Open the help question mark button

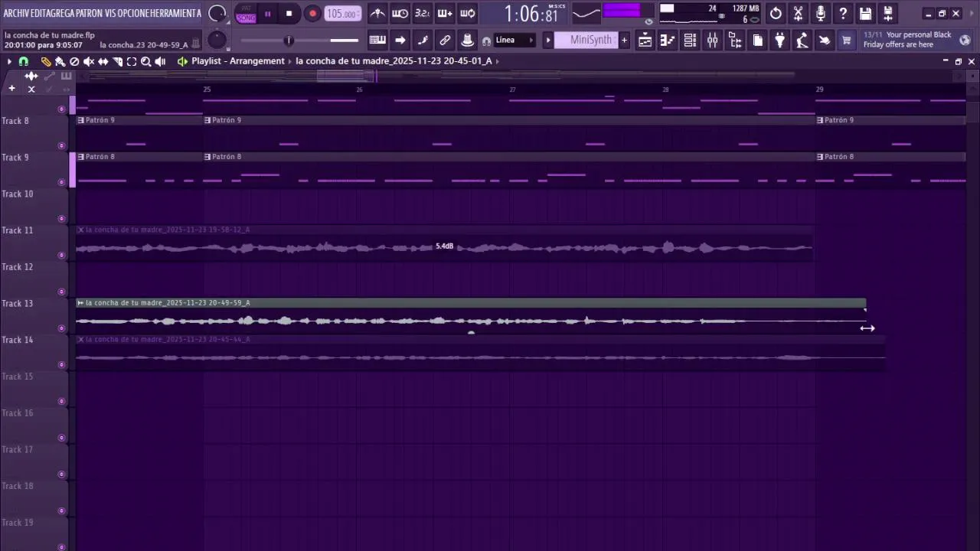(x=843, y=13)
